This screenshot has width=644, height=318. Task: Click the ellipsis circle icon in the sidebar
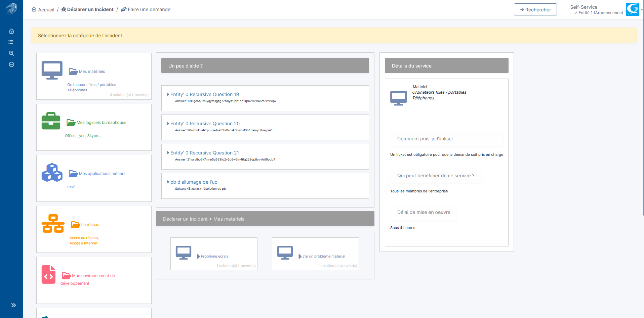tap(11, 64)
